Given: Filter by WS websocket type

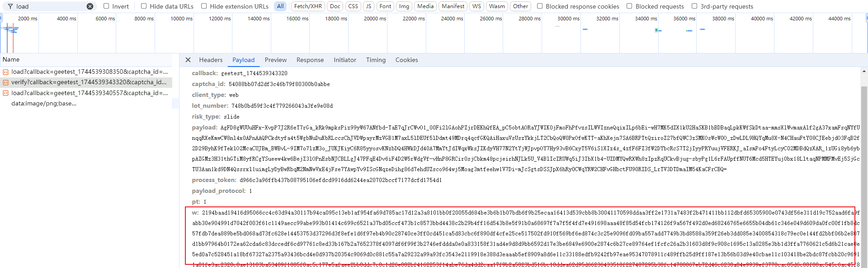Looking at the screenshot, I should tap(476, 6).
